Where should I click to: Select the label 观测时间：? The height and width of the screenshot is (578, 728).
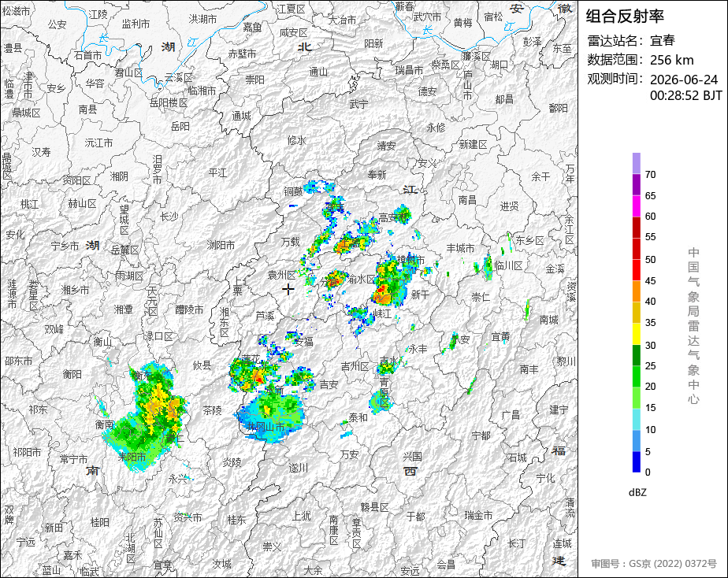[x=617, y=79]
